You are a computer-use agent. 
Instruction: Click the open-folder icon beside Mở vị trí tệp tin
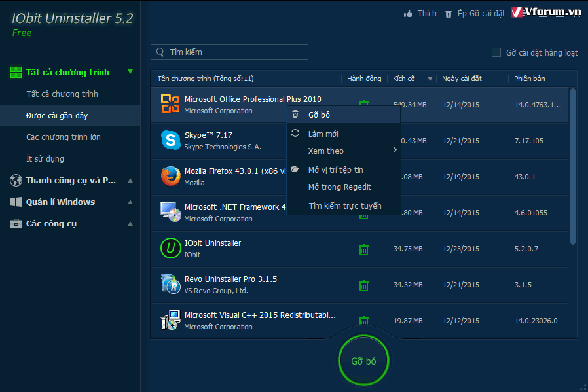pos(295,169)
